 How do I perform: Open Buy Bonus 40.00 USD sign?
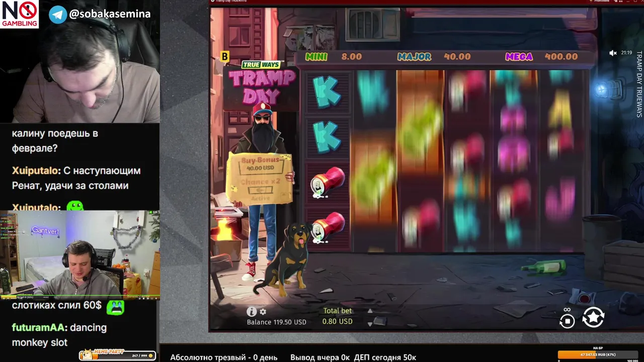259,164
